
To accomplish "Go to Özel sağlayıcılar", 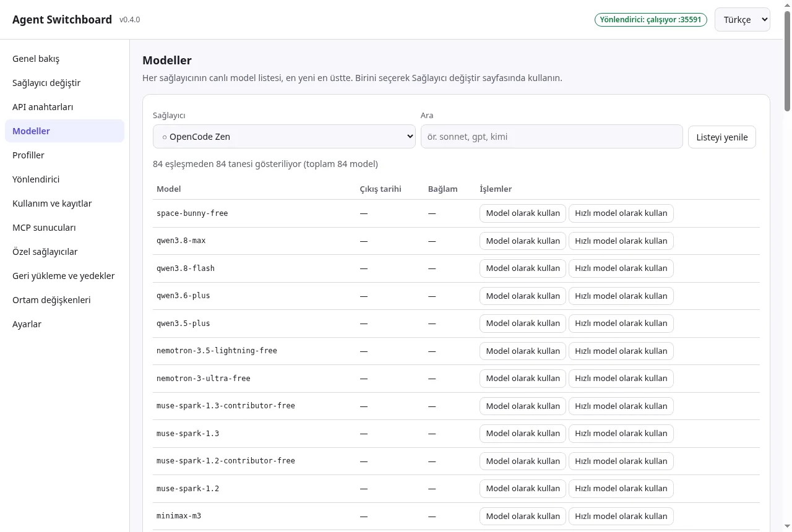I will coord(64,252).
